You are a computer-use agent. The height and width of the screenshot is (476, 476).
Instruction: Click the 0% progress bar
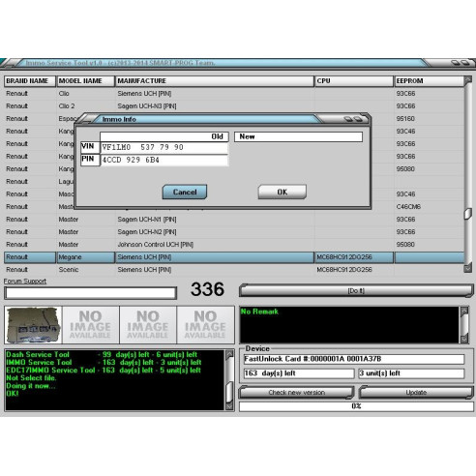[356, 406]
